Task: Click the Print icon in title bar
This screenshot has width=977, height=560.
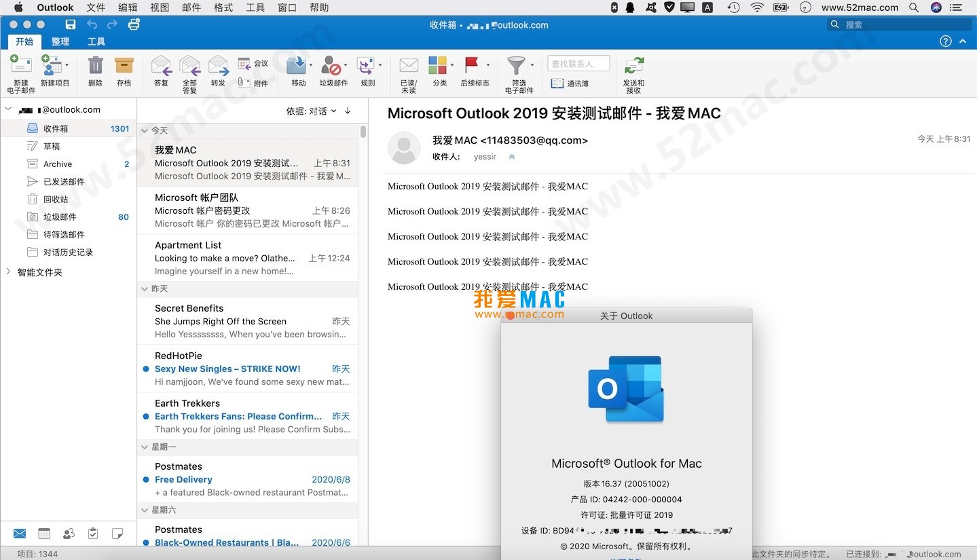Action: [134, 24]
